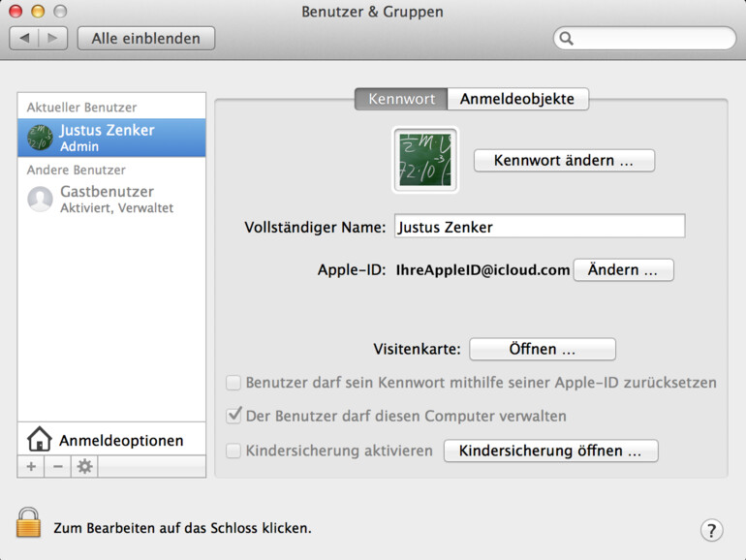Image resolution: width=746 pixels, height=560 pixels.
Task: Switch to the Kennwort tab
Action: click(401, 99)
